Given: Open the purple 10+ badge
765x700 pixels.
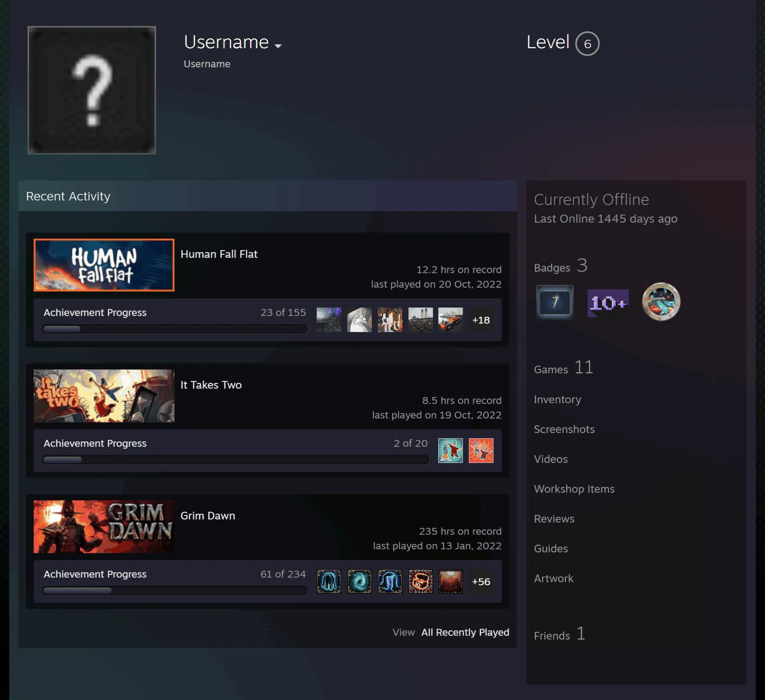Looking at the screenshot, I should tap(608, 303).
